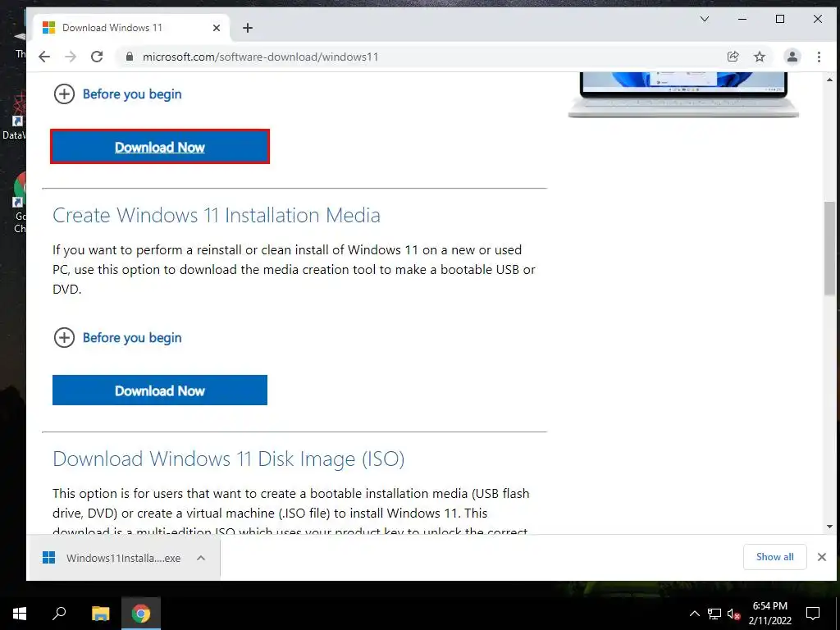This screenshot has height=630, width=840.
Task: Click the page vertical scrollbar thumb
Action: [x=829, y=248]
